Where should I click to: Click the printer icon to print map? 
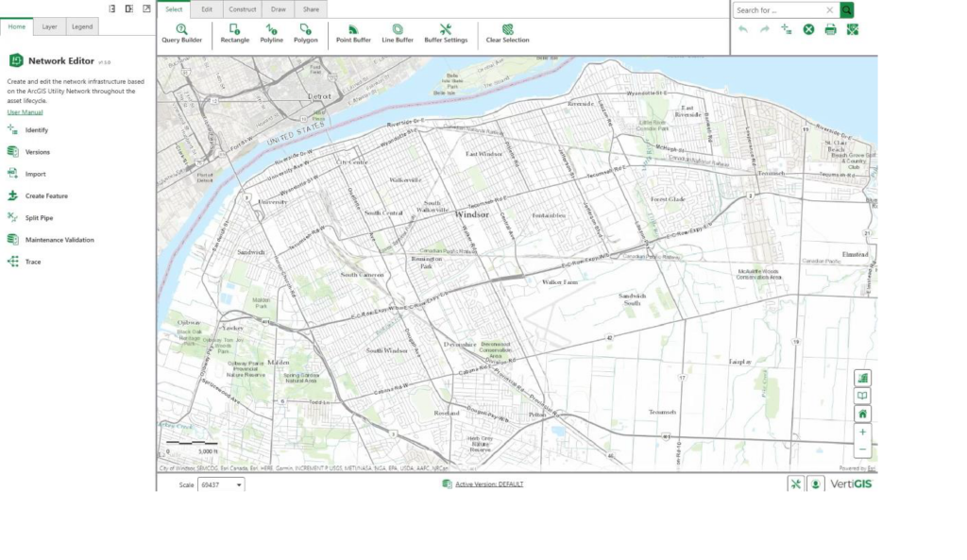[x=830, y=29]
